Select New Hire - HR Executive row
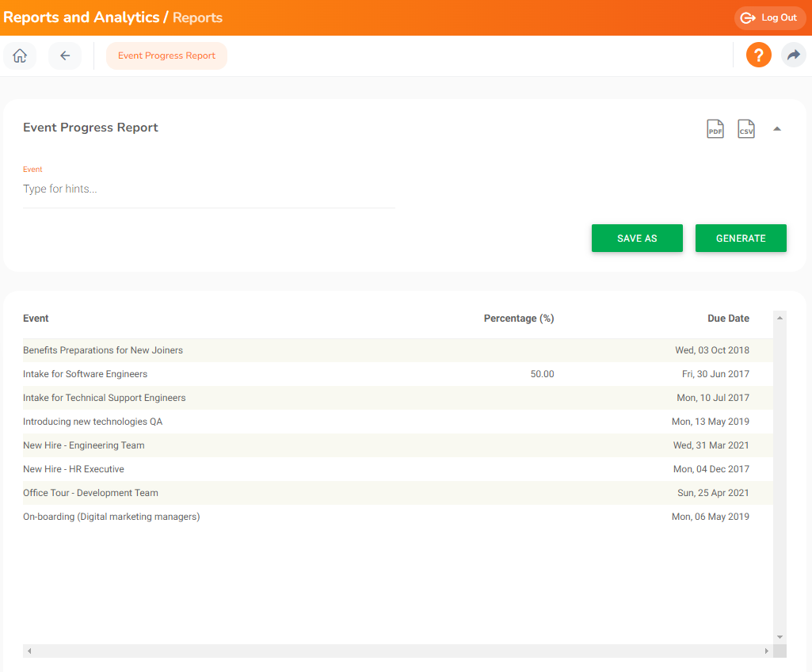 point(398,469)
